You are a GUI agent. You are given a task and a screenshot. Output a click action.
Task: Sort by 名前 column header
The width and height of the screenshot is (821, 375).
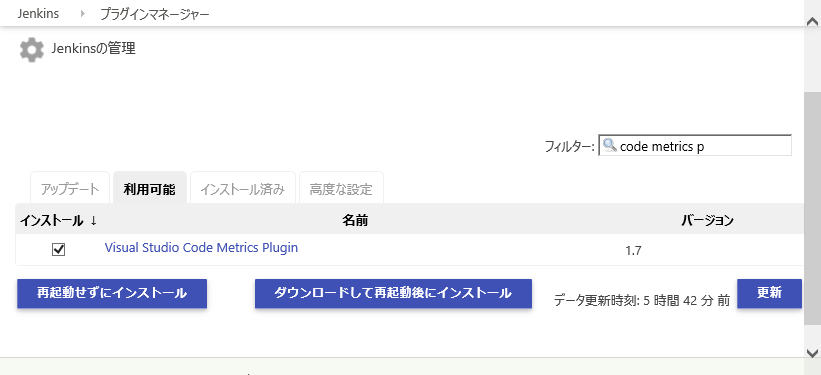pos(355,220)
